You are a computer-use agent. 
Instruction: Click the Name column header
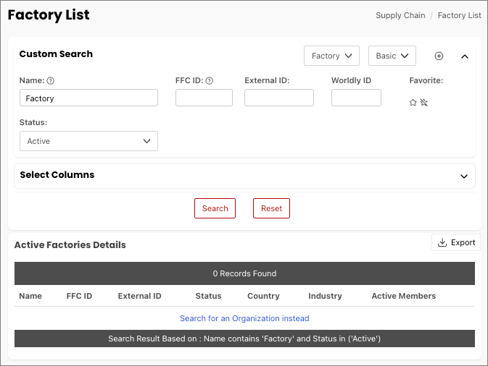[30, 296]
